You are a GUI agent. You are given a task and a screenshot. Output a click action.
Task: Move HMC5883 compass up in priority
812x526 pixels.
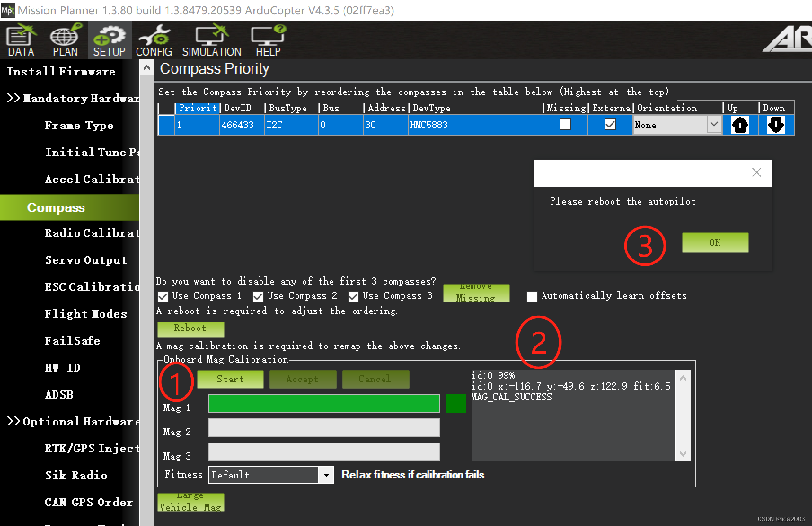coord(740,125)
